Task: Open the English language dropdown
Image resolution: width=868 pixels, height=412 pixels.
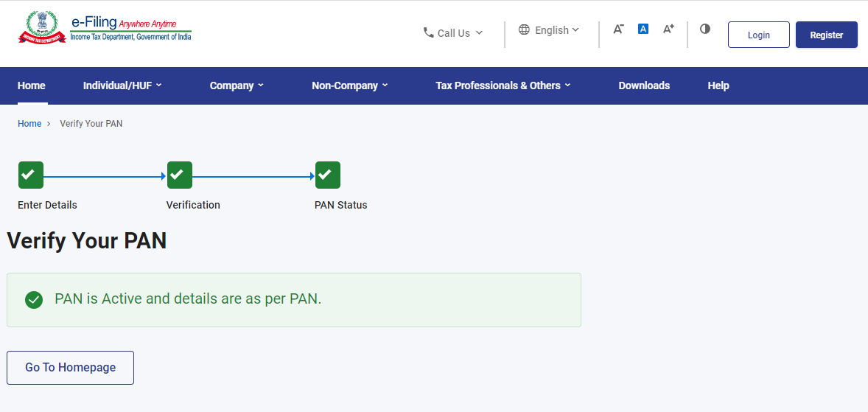Action: point(549,30)
